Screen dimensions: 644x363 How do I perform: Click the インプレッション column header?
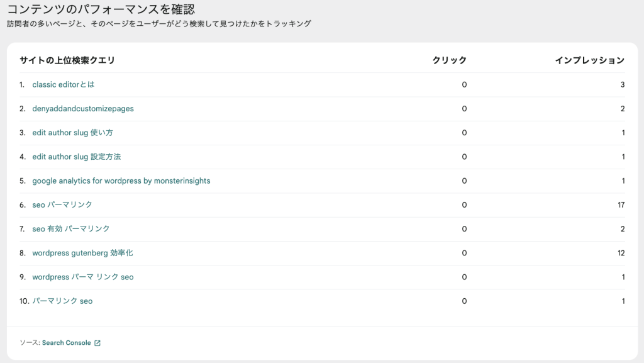point(589,60)
